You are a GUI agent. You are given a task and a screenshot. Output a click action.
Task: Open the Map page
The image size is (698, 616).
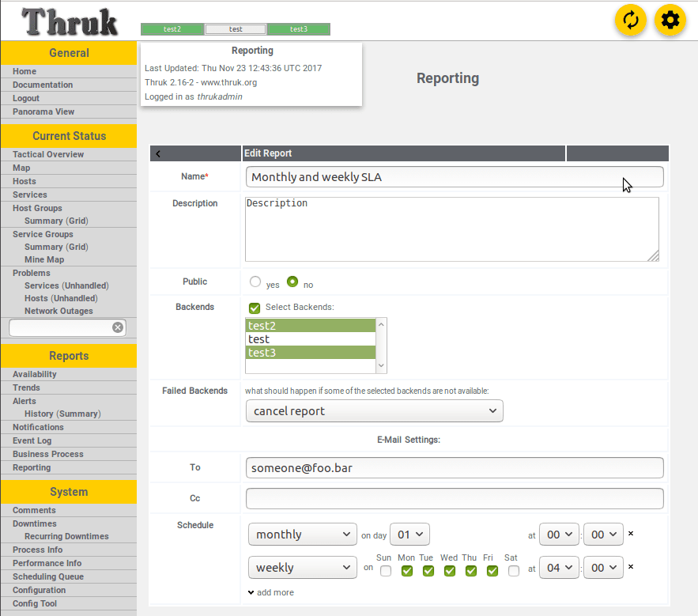click(21, 168)
